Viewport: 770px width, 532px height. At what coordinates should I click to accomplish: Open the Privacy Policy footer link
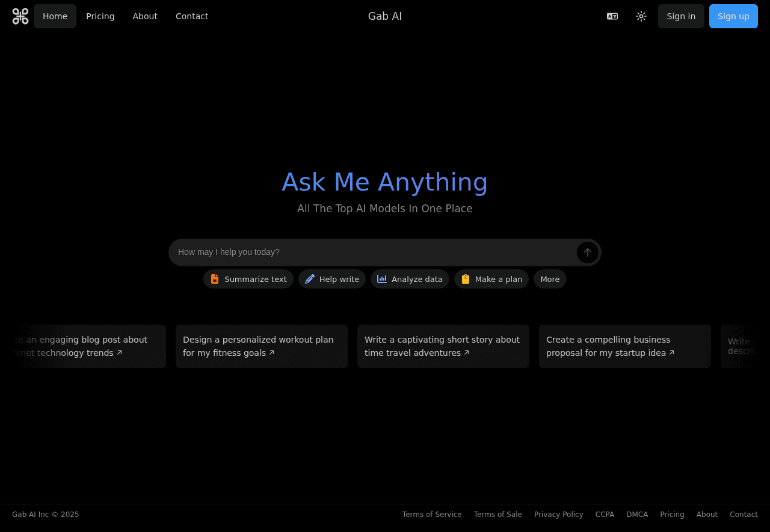point(558,515)
